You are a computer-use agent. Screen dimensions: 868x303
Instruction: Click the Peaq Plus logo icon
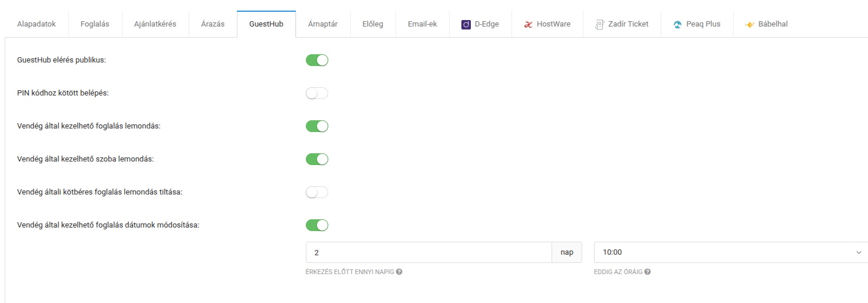678,25
